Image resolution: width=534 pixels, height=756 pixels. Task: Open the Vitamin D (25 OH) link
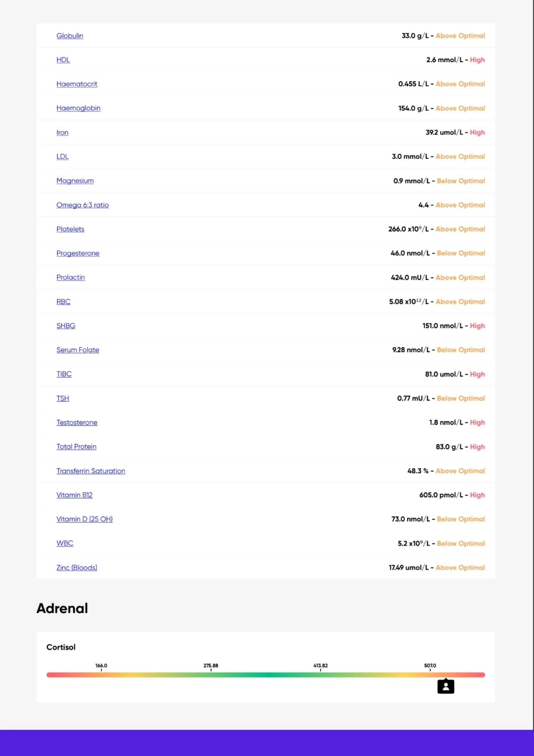(85, 519)
